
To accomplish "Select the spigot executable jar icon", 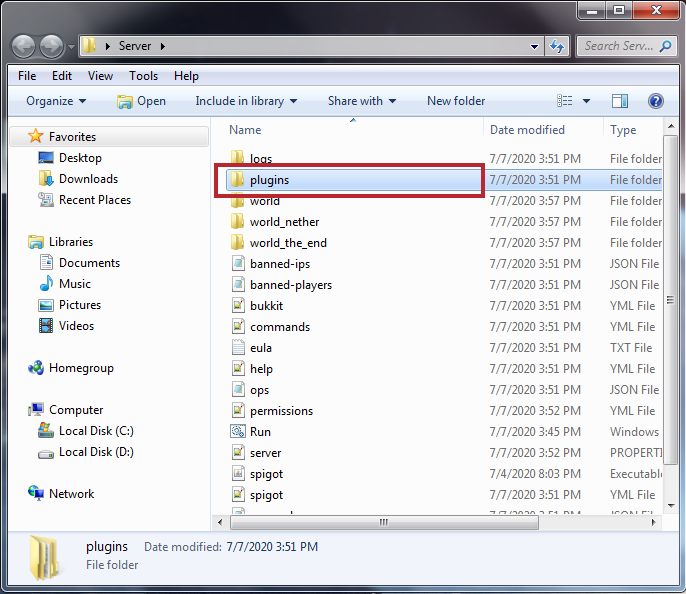I will [x=238, y=473].
